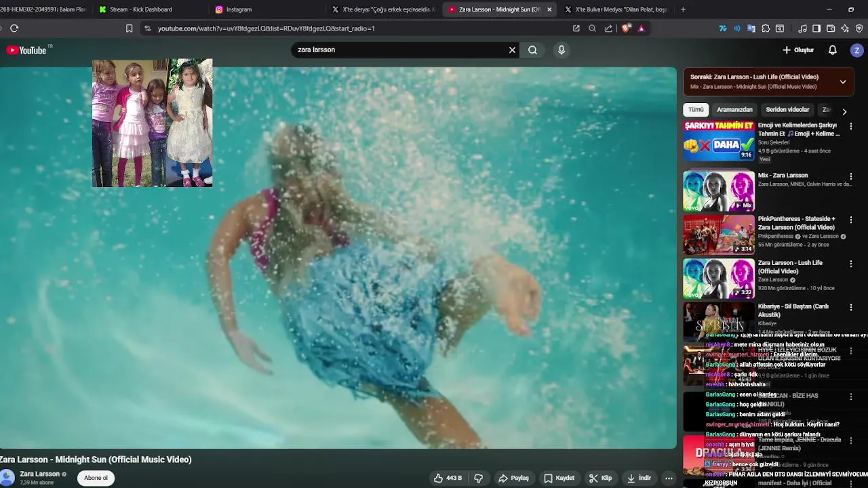The height and width of the screenshot is (488, 868).
Task: Open options menu for PinkPantheress Stateside video
Action: point(851,220)
